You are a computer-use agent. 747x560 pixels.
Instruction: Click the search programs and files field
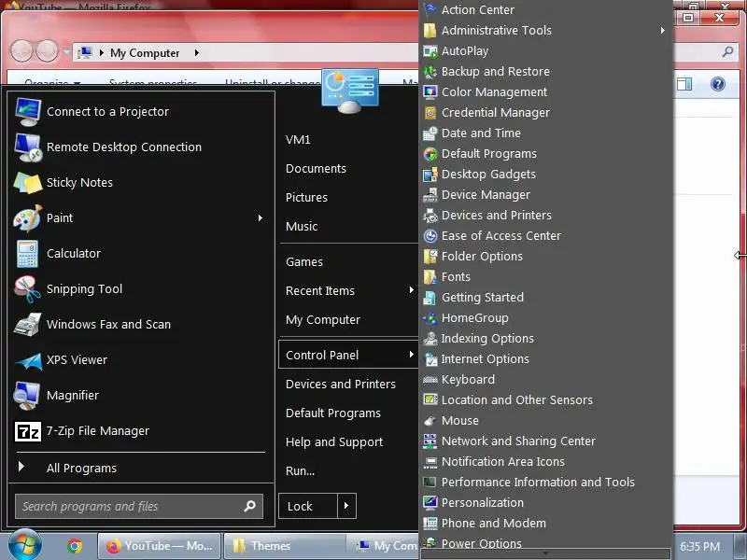tap(138, 506)
